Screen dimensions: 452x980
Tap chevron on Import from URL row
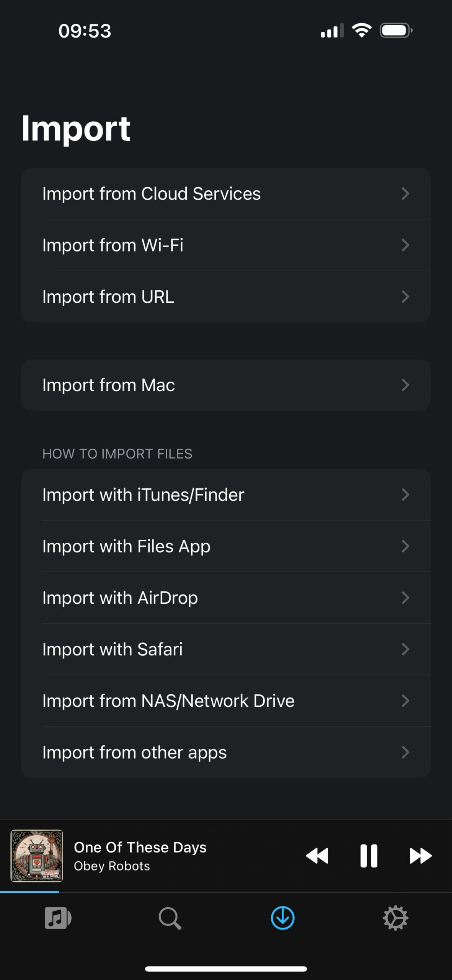405,297
